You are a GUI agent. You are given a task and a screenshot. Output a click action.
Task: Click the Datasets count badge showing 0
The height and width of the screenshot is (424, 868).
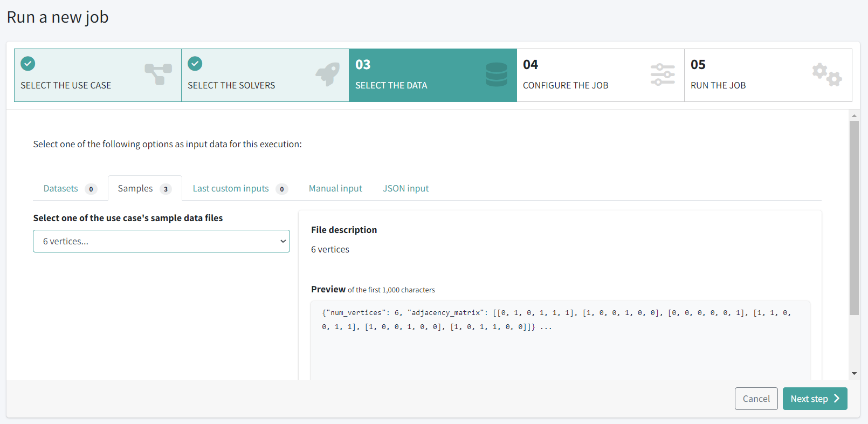pos(91,189)
